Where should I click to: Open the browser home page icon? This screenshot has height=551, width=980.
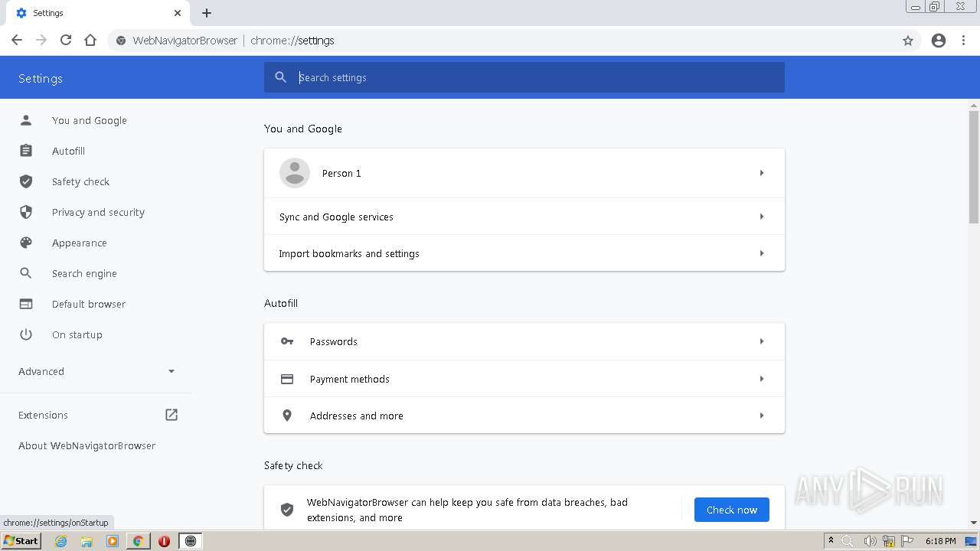click(90, 41)
